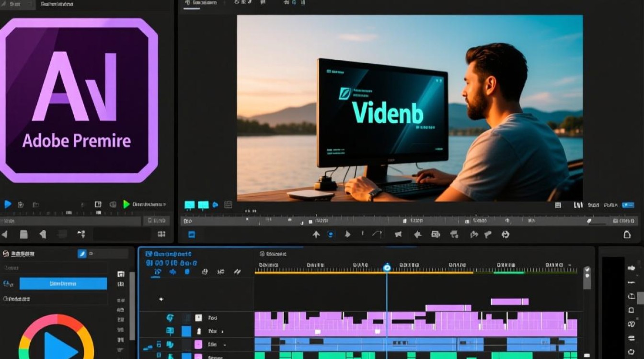Click the left arrow icon beside the megaphone
This screenshot has height=359, width=644.
417,235
